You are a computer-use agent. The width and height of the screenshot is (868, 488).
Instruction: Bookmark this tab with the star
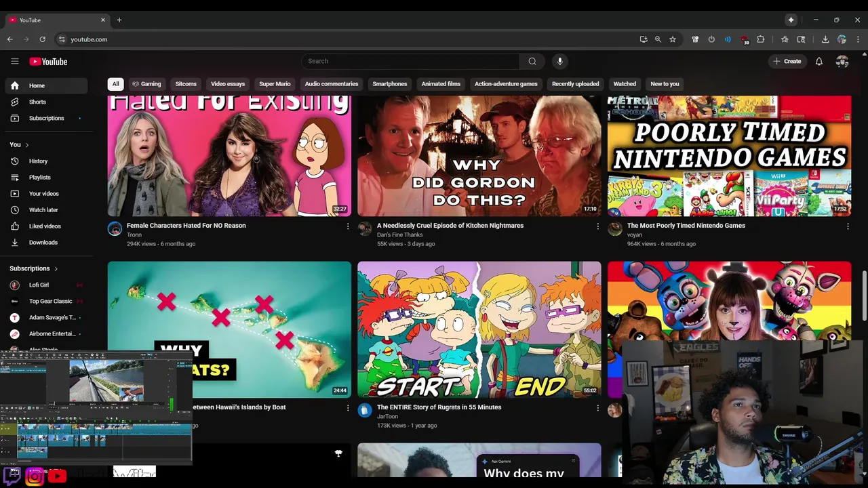[x=673, y=39]
